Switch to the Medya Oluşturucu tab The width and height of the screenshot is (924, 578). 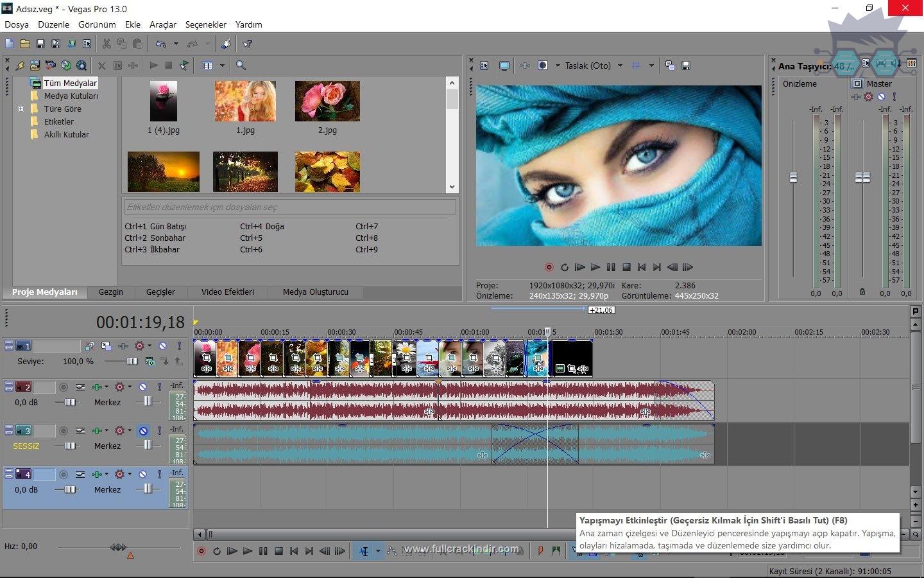pyautogui.click(x=316, y=292)
